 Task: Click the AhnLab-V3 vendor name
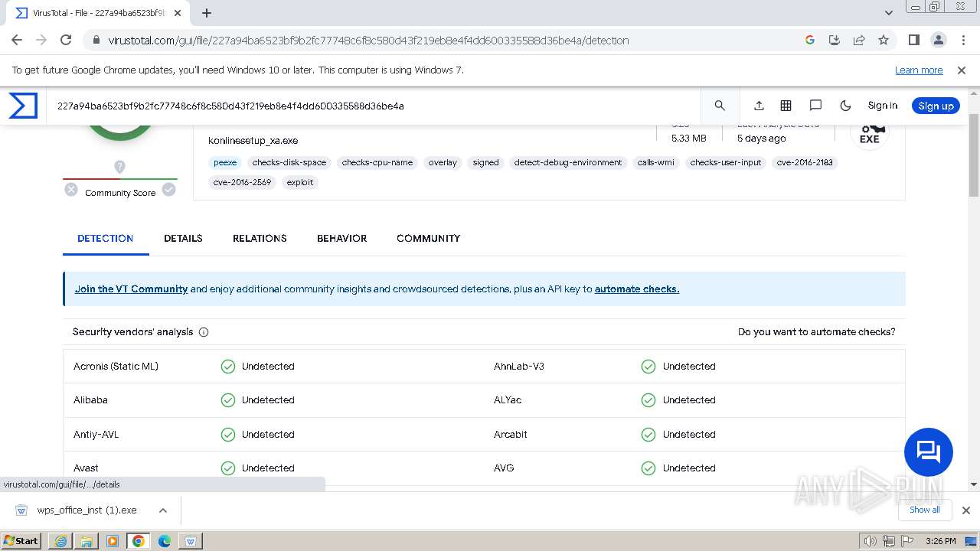click(519, 367)
